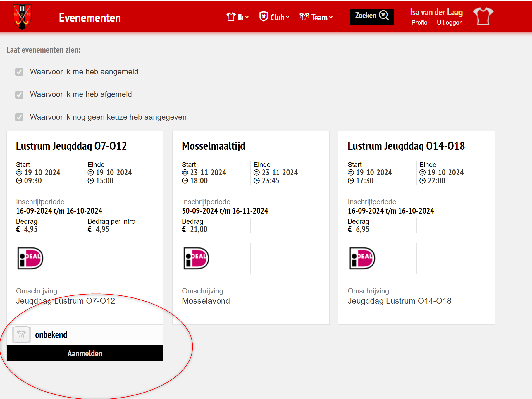The width and height of the screenshot is (532, 399).
Task: Open the profile shirt avatar icon
Action: click(x=483, y=16)
